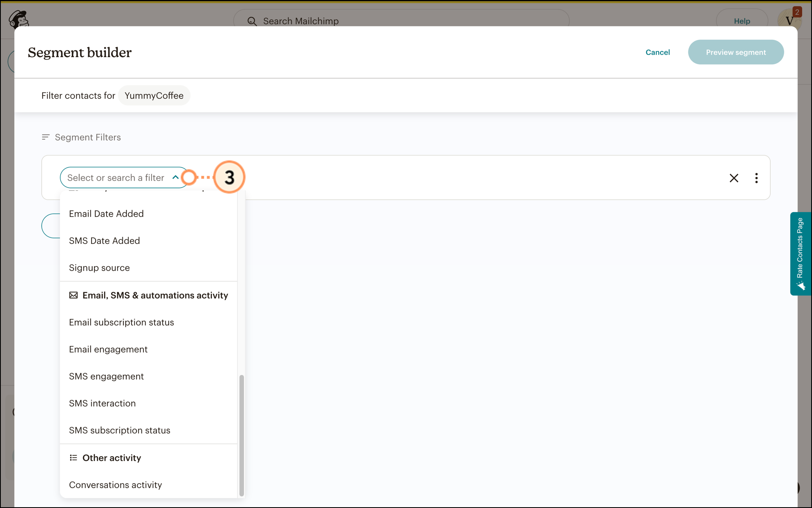This screenshot has width=812, height=508.
Task: Click the Email, SMS & automations activity heading
Action: (155, 295)
